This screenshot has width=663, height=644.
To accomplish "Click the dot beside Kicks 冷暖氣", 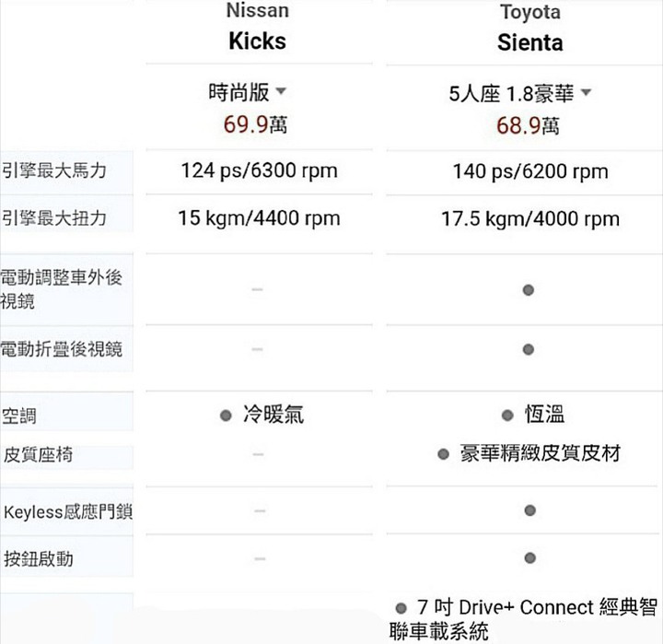I will (x=226, y=416).
